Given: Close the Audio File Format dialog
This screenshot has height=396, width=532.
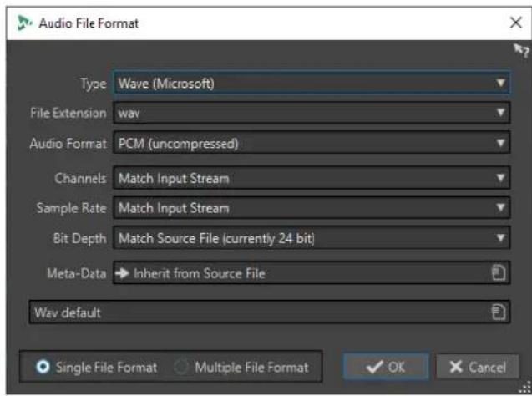Looking at the screenshot, I should (x=516, y=23).
